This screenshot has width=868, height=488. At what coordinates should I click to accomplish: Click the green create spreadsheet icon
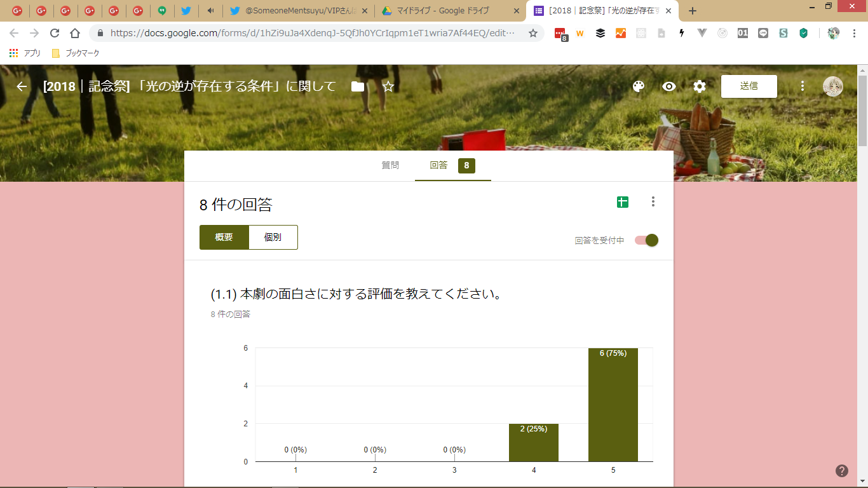(622, 202)
